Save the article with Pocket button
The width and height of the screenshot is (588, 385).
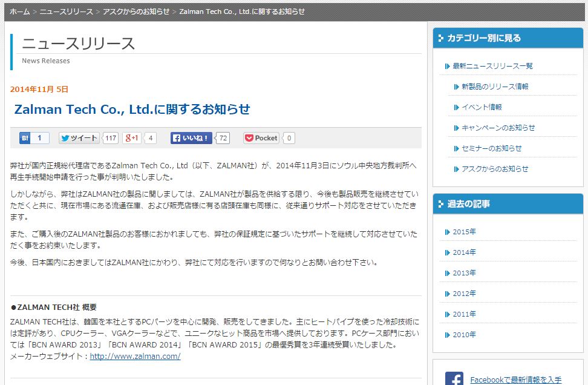(261, 138)
